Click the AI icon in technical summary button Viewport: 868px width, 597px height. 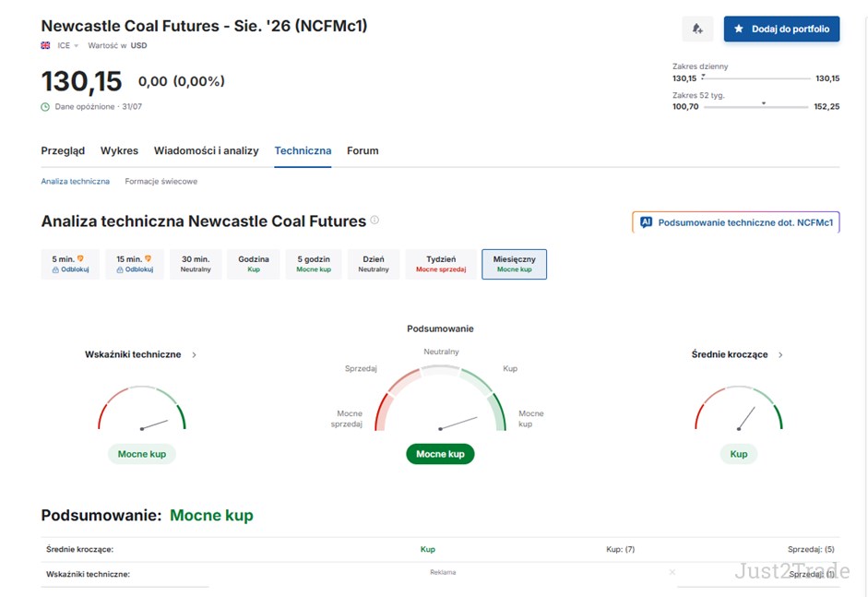coord(646,222)
